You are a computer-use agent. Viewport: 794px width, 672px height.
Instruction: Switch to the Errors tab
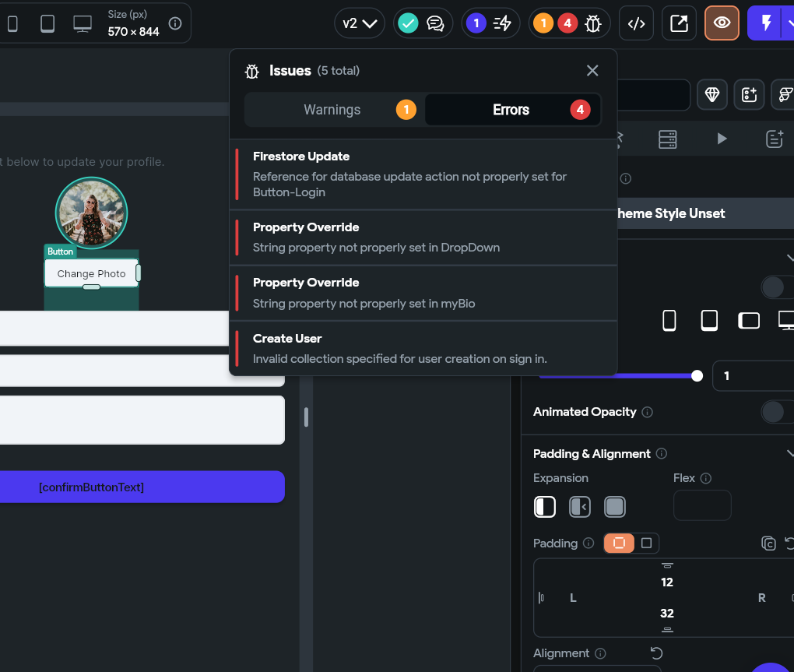(x=512, y=109)
